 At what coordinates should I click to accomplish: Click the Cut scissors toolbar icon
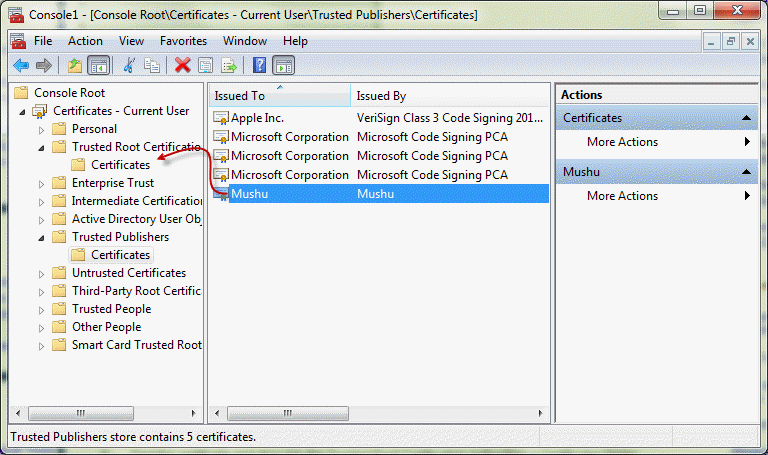point(129,65)
